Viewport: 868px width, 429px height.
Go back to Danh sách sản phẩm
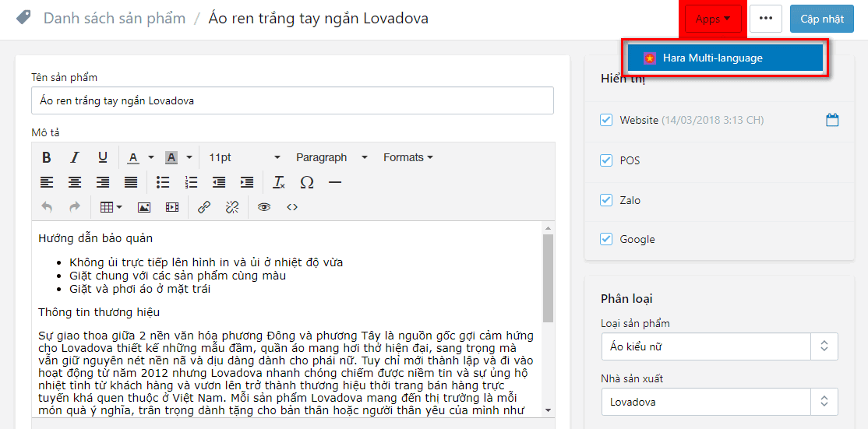pyautogui.click(x=115, y=18)
